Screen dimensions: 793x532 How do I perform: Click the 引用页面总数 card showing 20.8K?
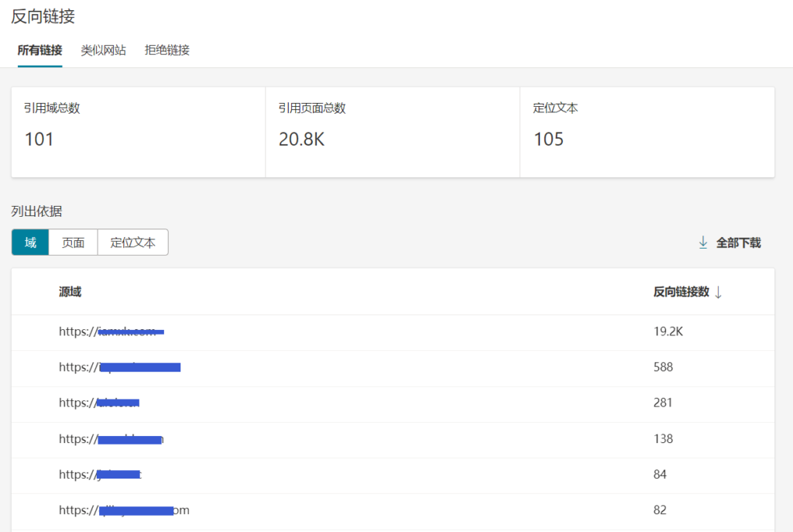pyautogui.click(x=392, y=132)
